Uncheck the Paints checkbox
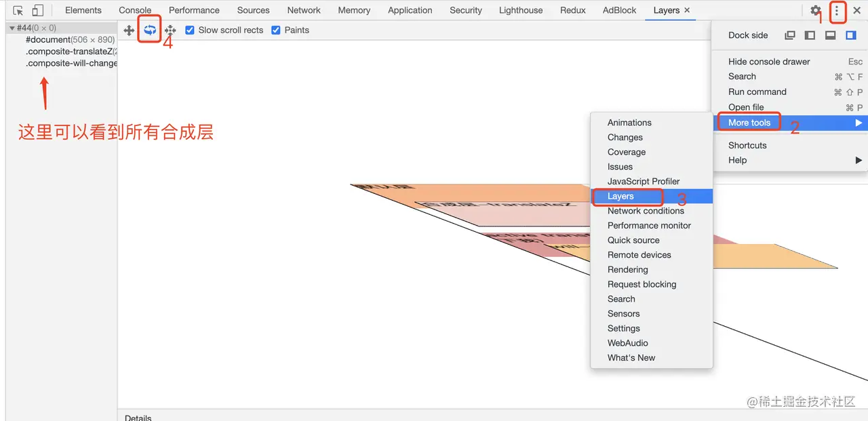 276,31
